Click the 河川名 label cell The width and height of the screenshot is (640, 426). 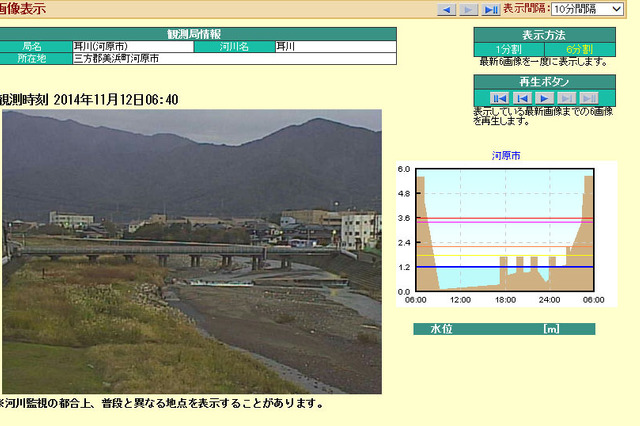[x=234, y=47]
